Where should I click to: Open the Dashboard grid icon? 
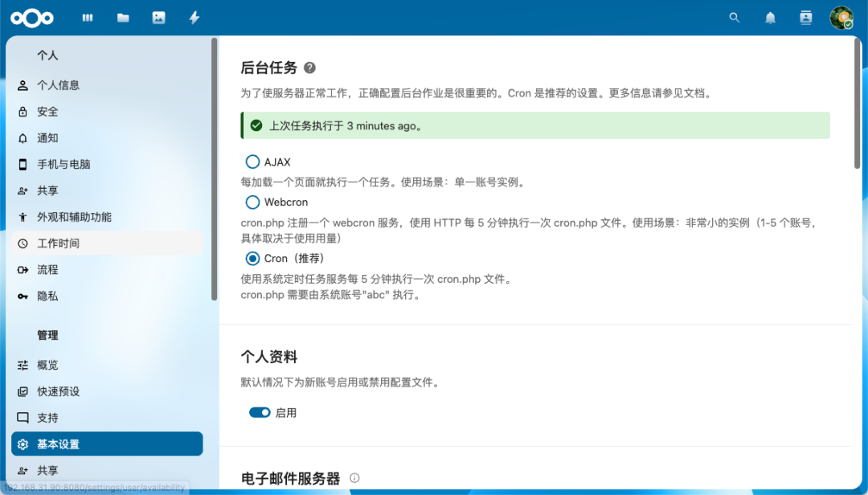[87, 17]
